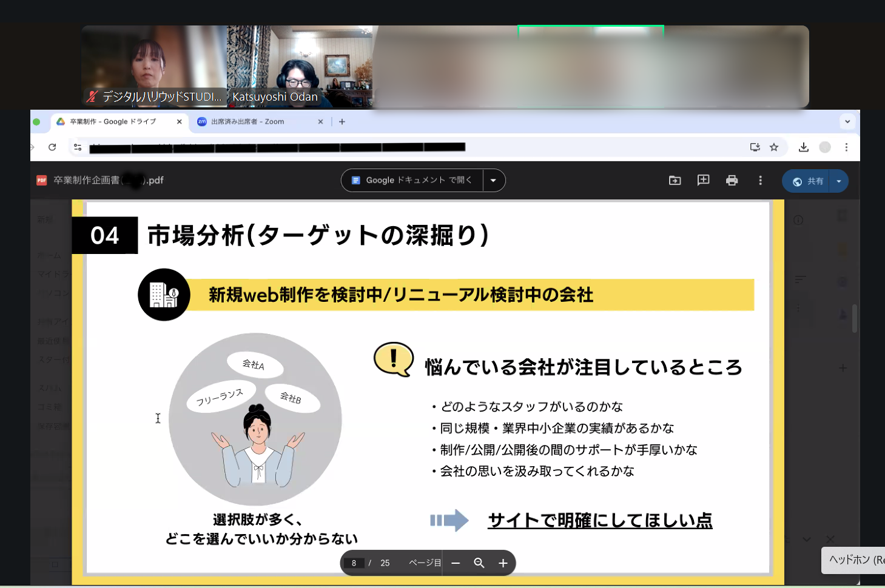Click Google ドキュメントで開く button
The width and height of the screenshot is (885, 588).
(x=412, y=181)
